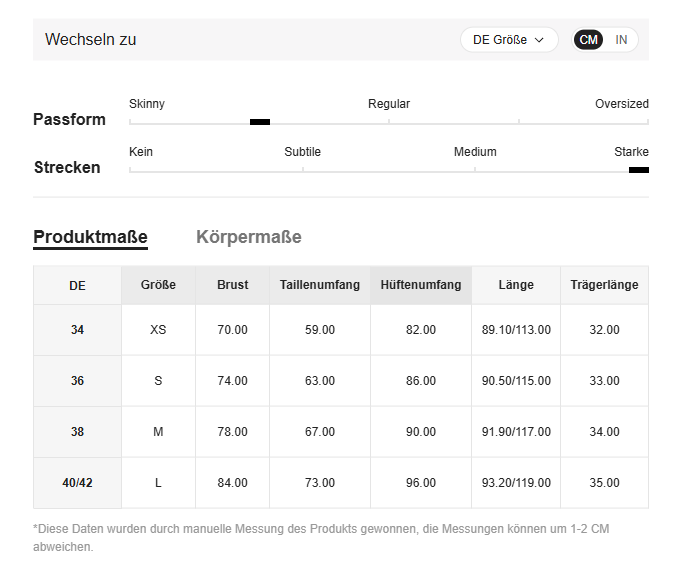Screen dimensions: 688x578
Task: Select the size M cell
Action: tap(158, 432)
